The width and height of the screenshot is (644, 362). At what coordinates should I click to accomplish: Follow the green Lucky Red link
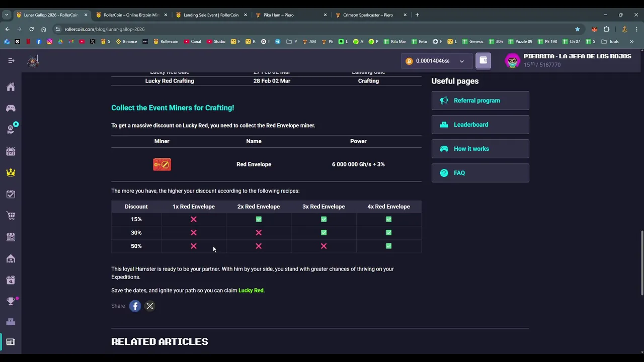pyautogui.click(x=251, y=290)
